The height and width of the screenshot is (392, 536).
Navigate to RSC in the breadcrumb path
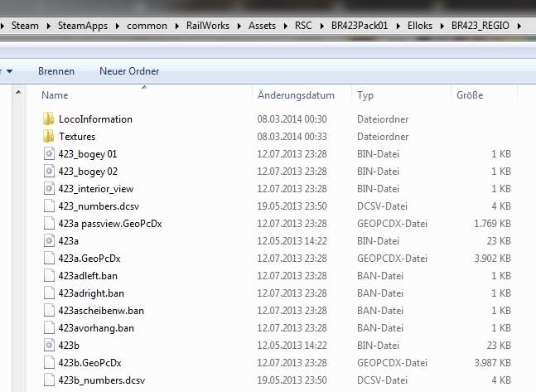pyautogui.click(x=303, y=26)
